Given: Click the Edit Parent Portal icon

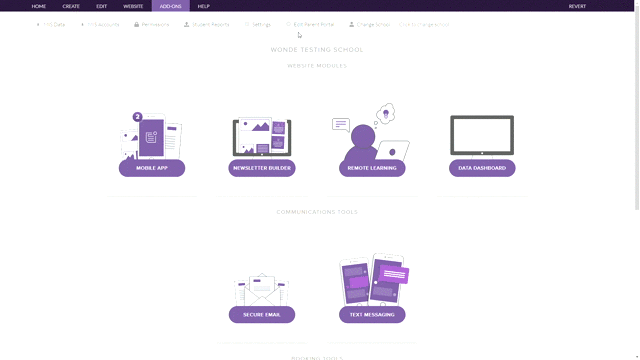Looking at the screenshot, I should (289, 24).
